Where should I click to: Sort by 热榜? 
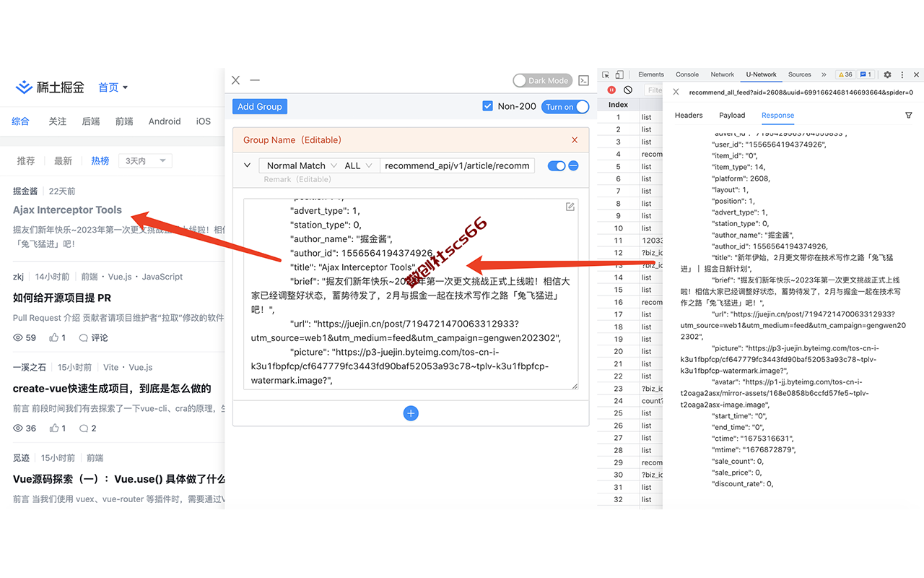pos(100,160)
